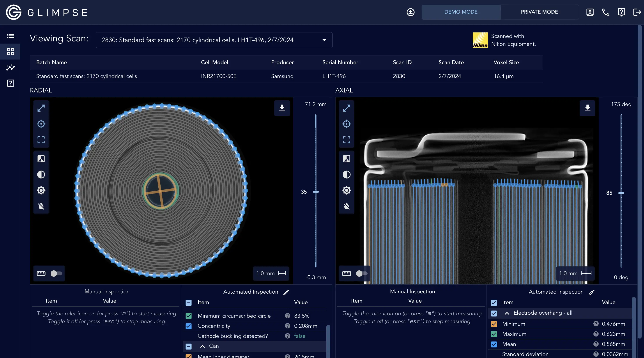Switch to PRIVATE MODE tab
The width and height of the screenshot is (644, 358).
539,12
